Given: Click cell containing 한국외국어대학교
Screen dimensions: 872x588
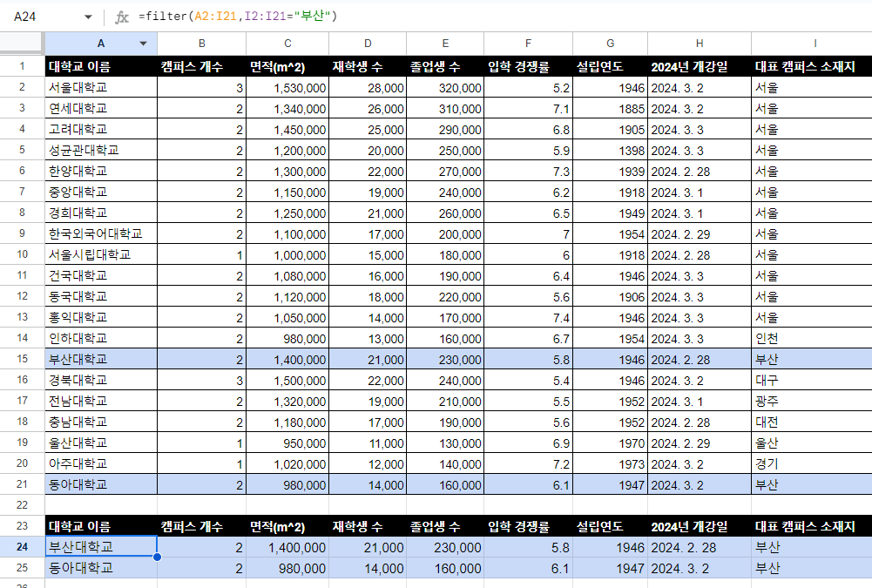Looking at the screenshot, I should pyautogui.click(x=101, y=233).
